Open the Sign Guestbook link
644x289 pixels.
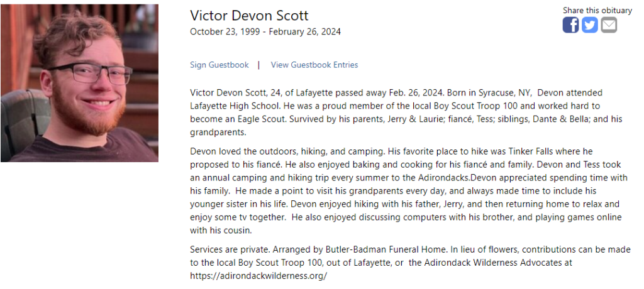click(219, 65)
